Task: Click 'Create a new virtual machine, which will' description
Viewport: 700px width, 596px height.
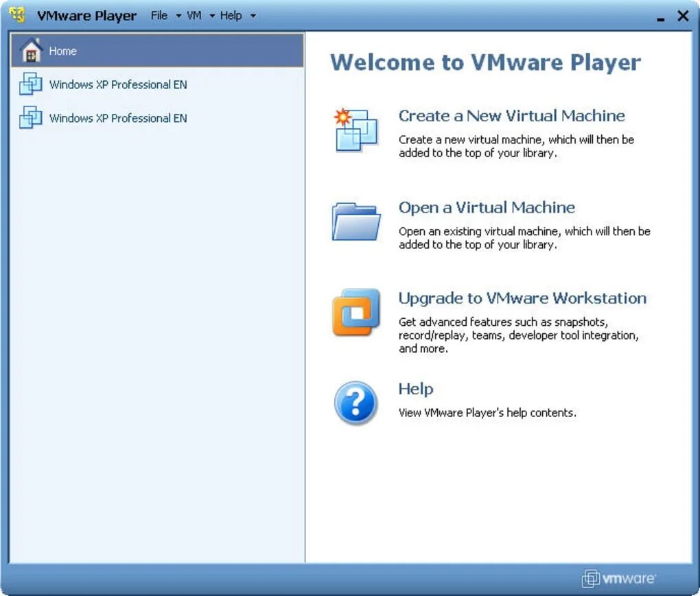Action: 516,146
